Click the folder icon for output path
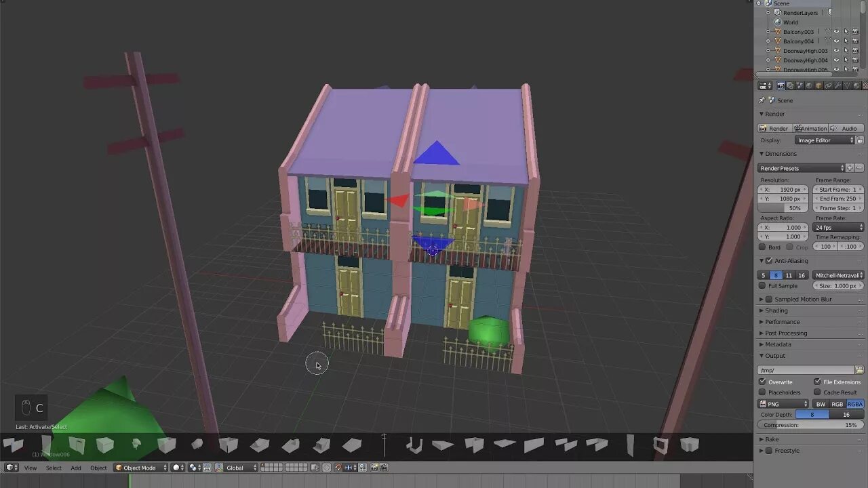Image resolution: width=868 pixels, height=488 pixels. pos(859,370)
